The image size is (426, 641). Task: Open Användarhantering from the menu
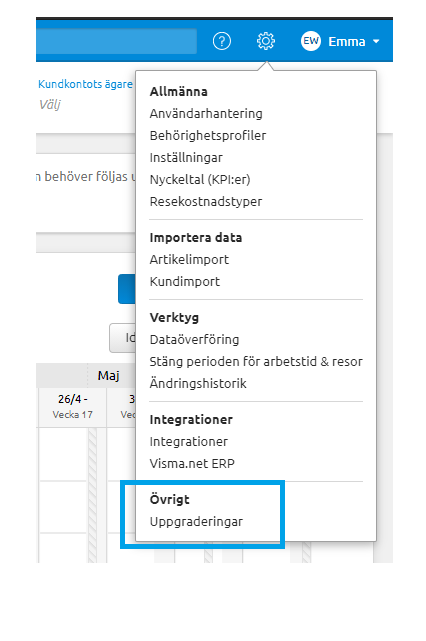(x=206, y=113)
